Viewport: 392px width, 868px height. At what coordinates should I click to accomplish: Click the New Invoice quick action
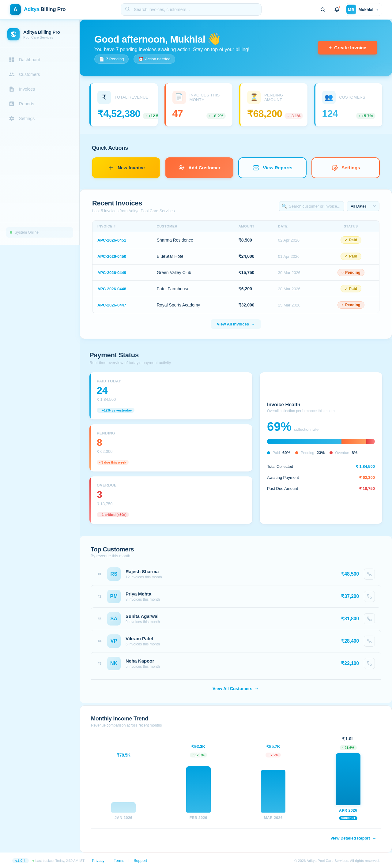tap(126, 168)
